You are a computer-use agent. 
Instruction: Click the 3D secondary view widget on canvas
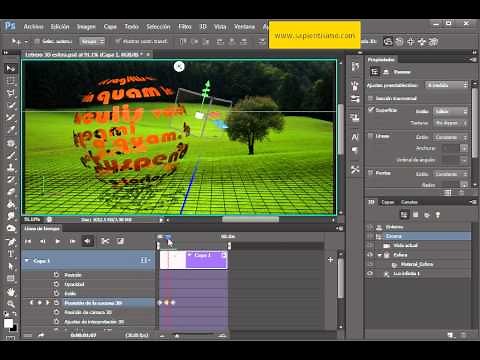click(179, 67)
